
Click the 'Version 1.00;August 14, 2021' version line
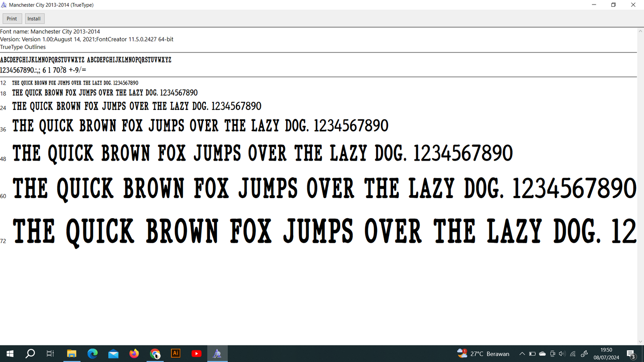(86, 39)
